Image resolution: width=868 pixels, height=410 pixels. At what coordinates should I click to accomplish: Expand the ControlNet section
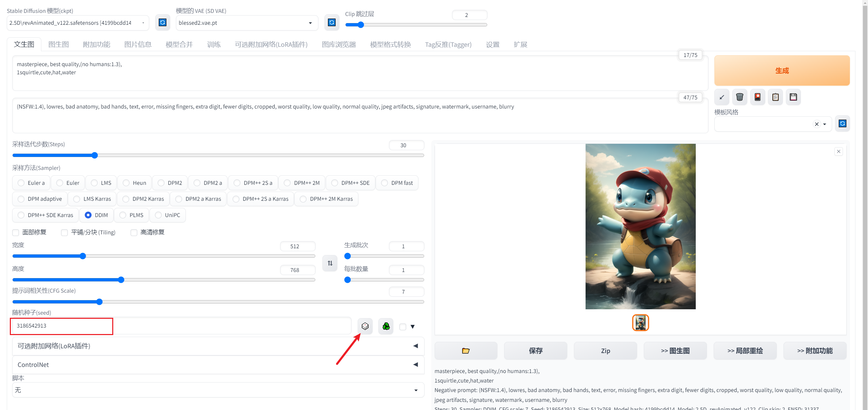[218, 365]
